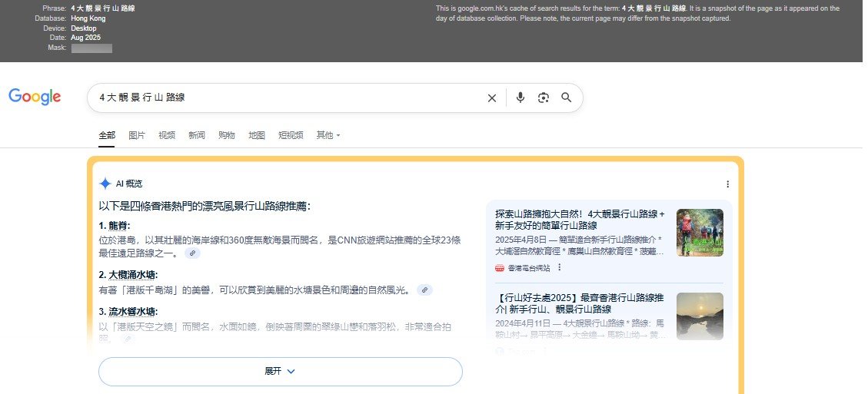Switch to the 购物 tab
This screenshot has width=868, height=394.
coord(226,135)
